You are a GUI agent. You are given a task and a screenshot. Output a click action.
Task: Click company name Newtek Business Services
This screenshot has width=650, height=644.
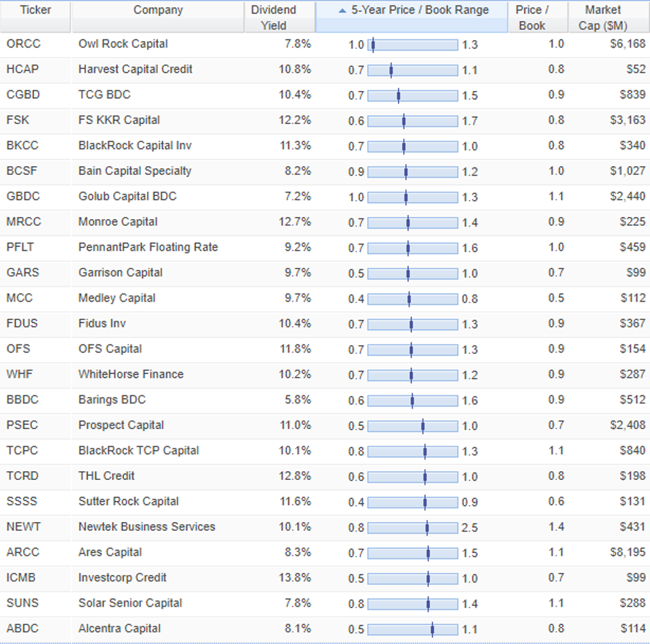tap(147, 527)
